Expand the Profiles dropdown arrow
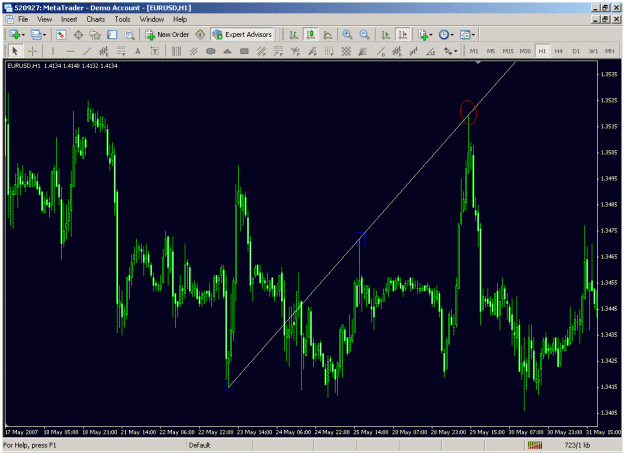625x453 pixels. [x=44, y=35]
